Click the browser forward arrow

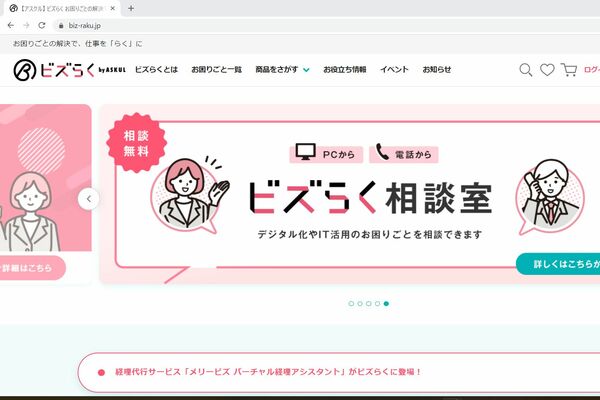pyautogui.click(x=26, y=25)
